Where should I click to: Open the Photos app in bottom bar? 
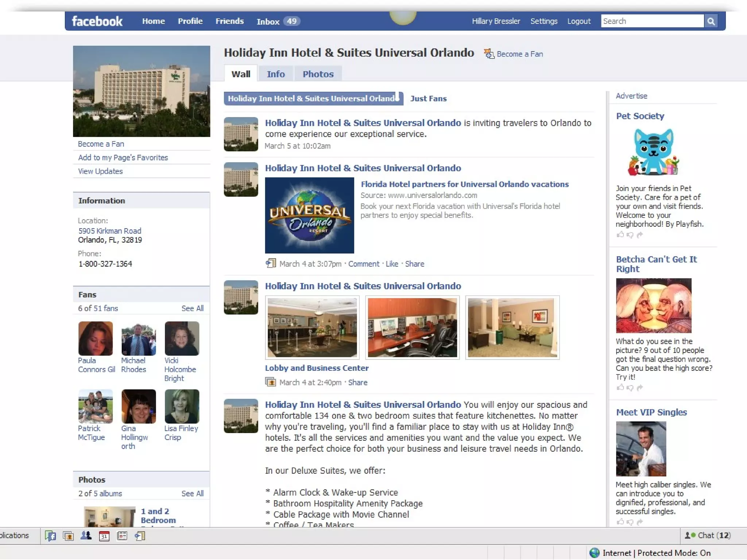pos(68,536)
